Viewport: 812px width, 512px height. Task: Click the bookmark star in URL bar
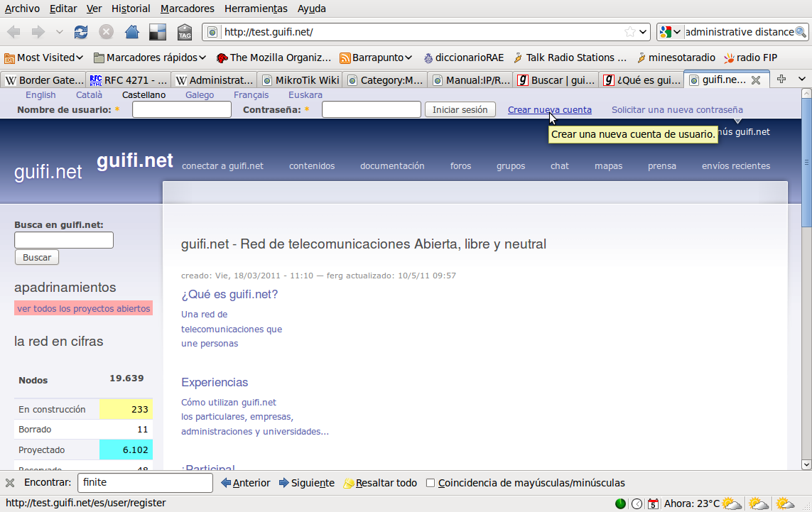click(629, 32)
